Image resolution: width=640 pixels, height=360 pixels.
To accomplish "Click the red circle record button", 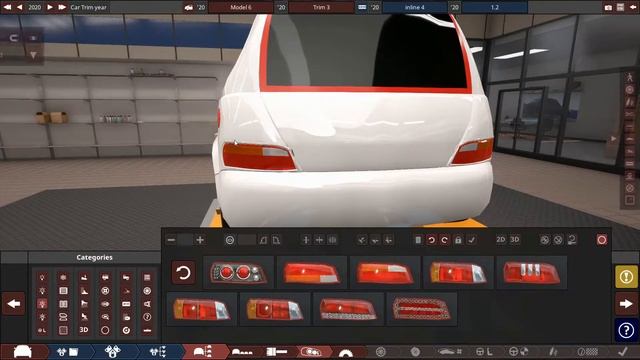I will pos(602,240).
